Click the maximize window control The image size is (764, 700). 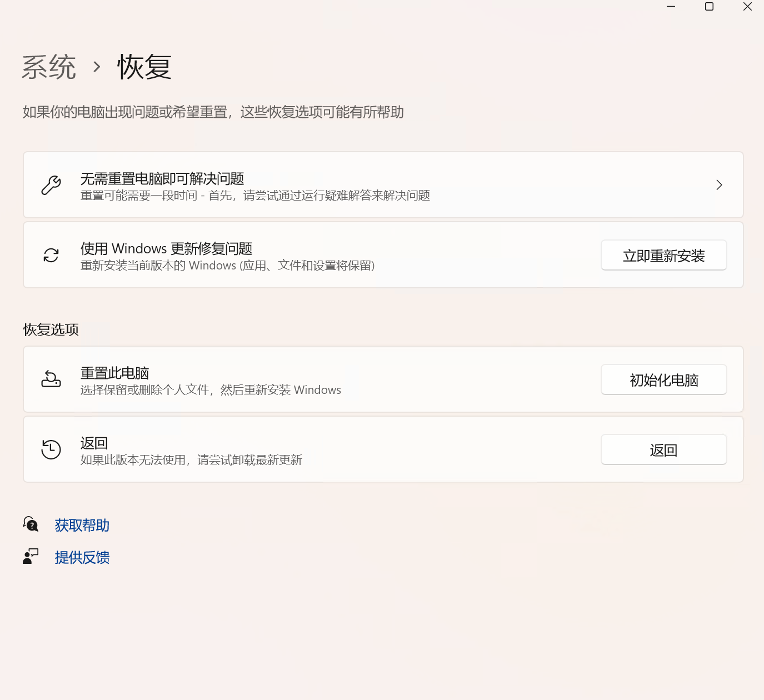(709, 7)
